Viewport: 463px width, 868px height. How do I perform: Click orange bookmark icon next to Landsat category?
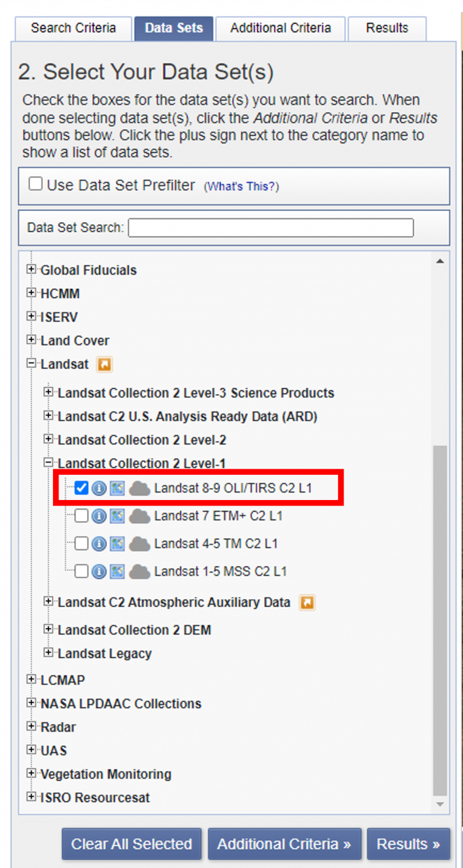tap(105, 365)
